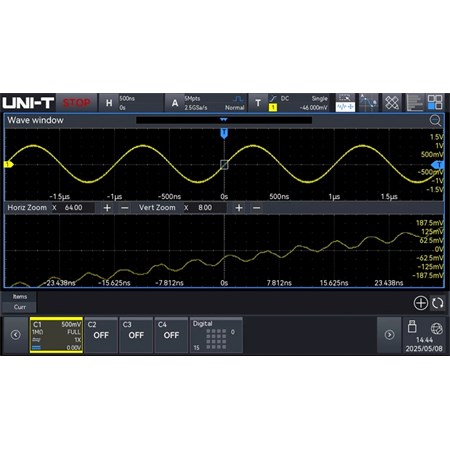Click the 2.5GSa/s sample rate text

pos(196,108)
